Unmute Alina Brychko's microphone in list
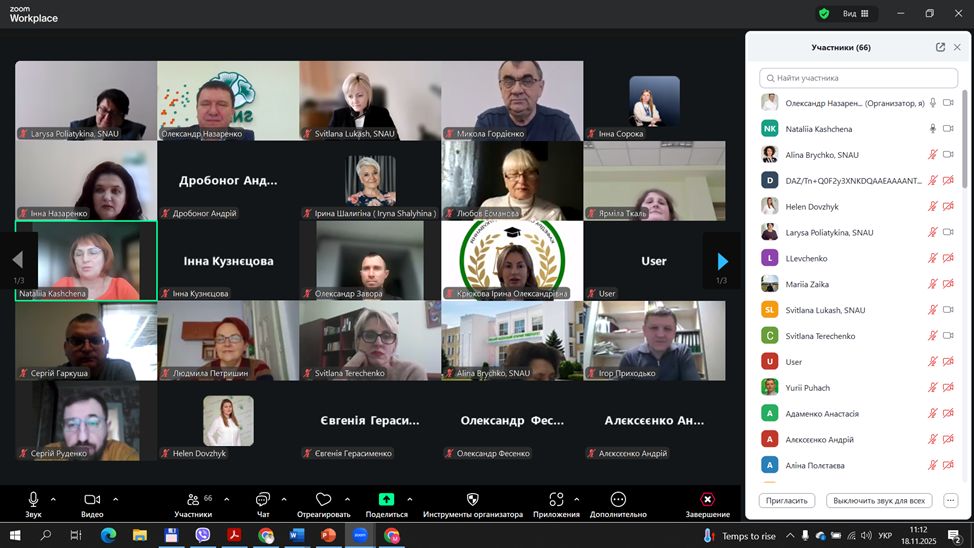Screen dimensions: 974x548 (932, 155)
